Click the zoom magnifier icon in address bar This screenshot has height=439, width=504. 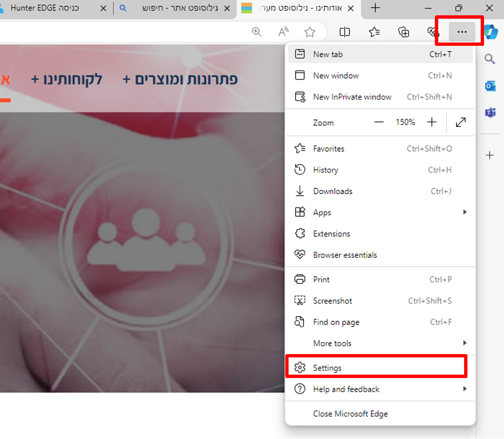(256, 32)
